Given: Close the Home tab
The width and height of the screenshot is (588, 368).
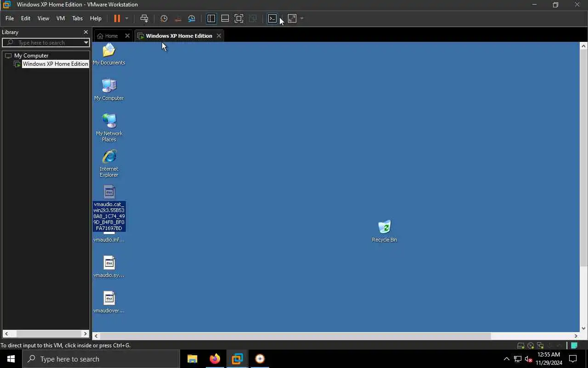Looking at the screenshot, I should click(127, 36).
